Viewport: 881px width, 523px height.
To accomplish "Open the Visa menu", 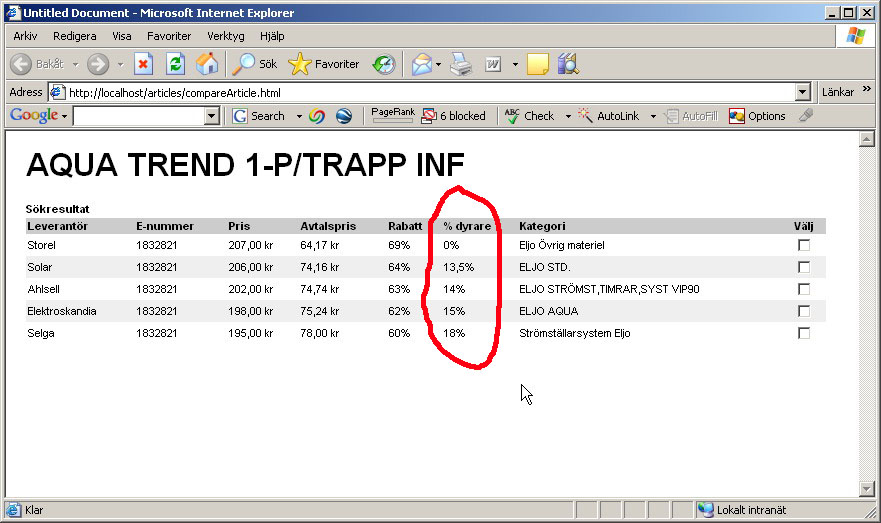I will click(x=121, y=36).
